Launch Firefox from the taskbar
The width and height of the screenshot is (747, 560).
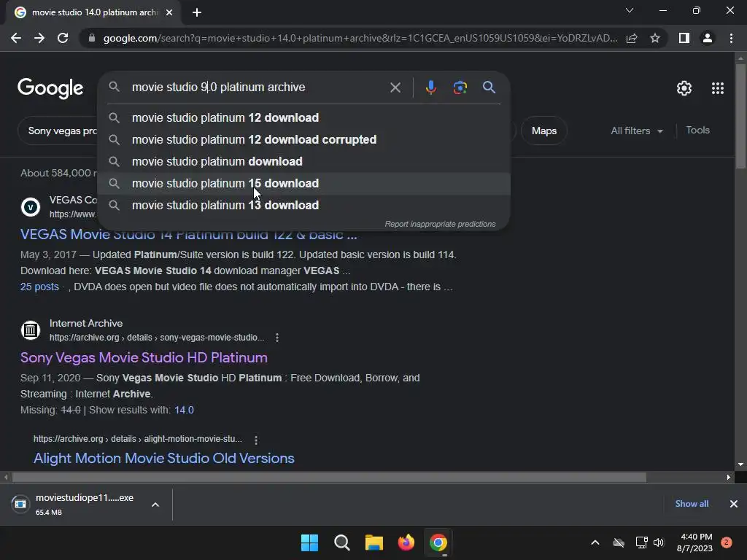[x=406, y=542]
